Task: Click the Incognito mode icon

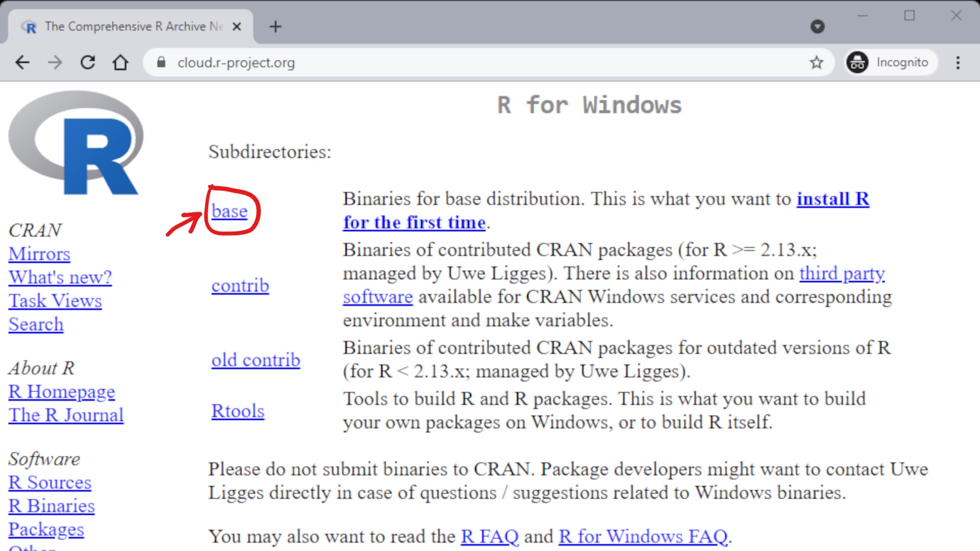Action: 857,62
